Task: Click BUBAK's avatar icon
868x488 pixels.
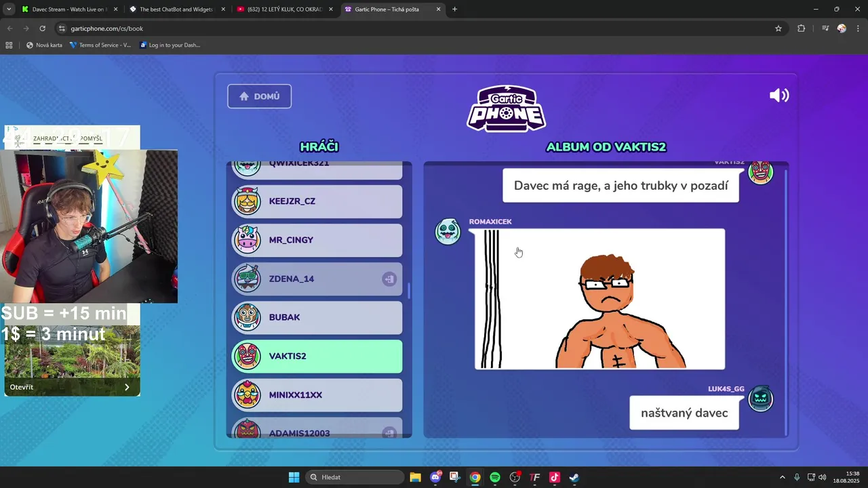Action: [248, 317]
